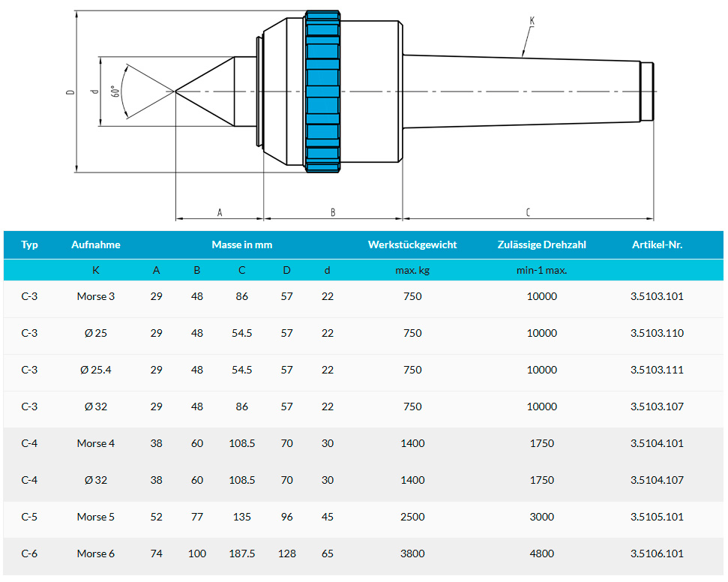Open article number 3.5103.101
Image resolution: width=728 pixels, height=582 pixels.
[x=658, y=296]
